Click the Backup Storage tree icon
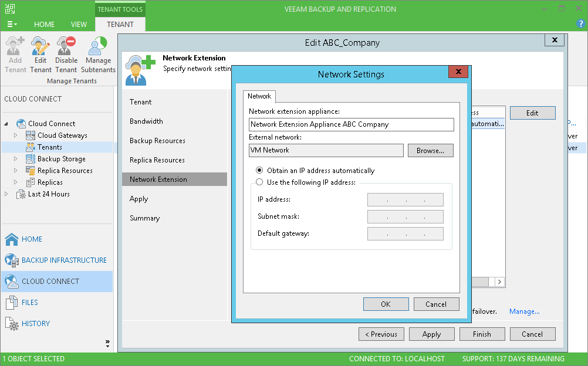 31,158
